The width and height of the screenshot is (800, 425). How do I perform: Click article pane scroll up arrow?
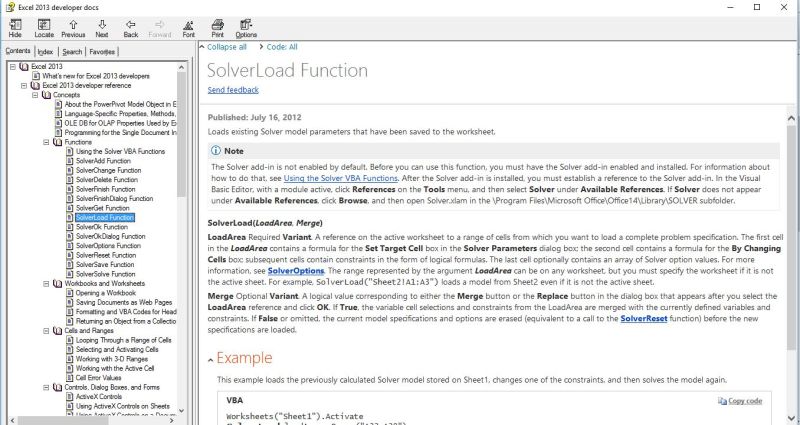pyautogui.click(x=791, y=118)
